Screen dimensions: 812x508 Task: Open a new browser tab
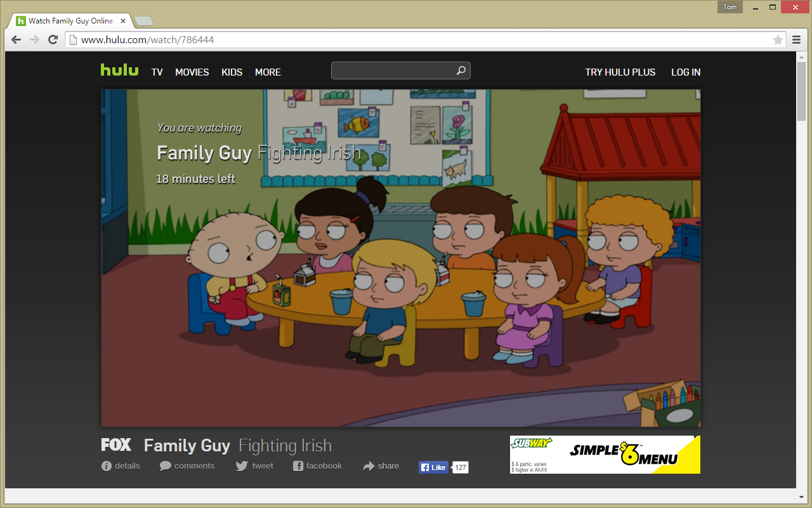(x=144, y=21)
